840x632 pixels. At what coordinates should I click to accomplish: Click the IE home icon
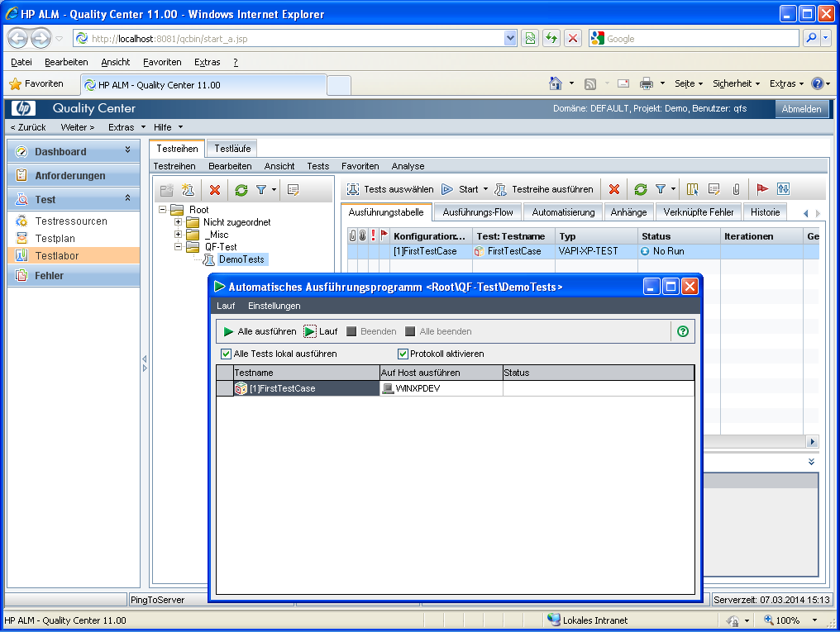point(556,83)
